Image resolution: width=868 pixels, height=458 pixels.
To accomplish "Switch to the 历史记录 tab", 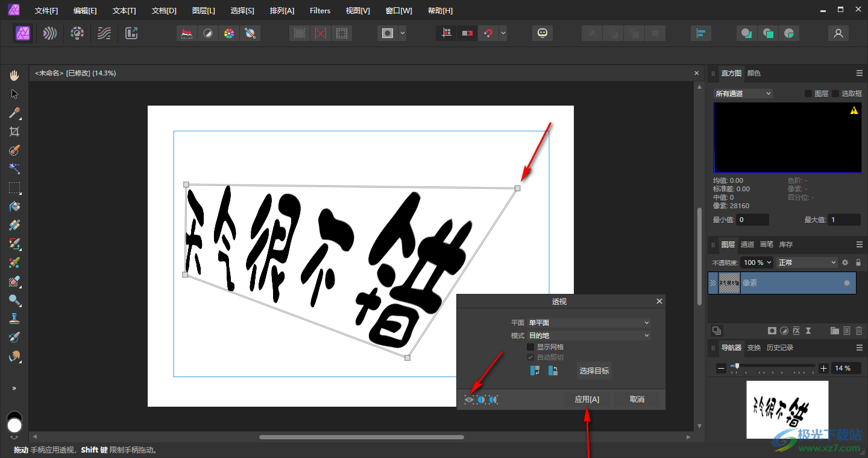I will [x=779, y=348].
